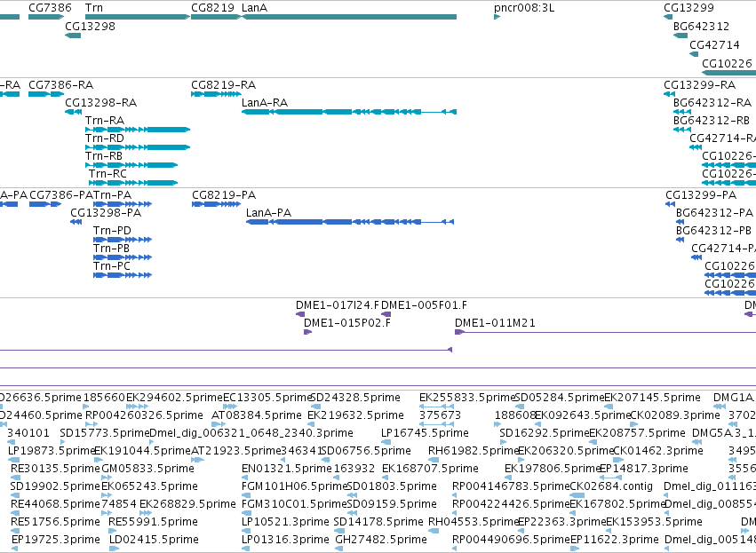Viewport: 756px width, 553px height.
Task: Click the LanA-RA transcript glyph
Action: tap(349, 112)
